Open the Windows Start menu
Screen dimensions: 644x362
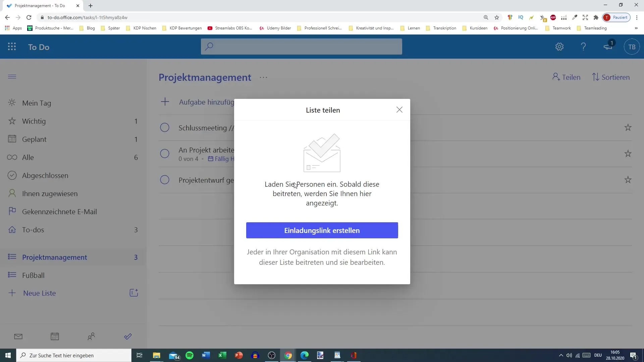pyautogui.click(x=8, y=355)
